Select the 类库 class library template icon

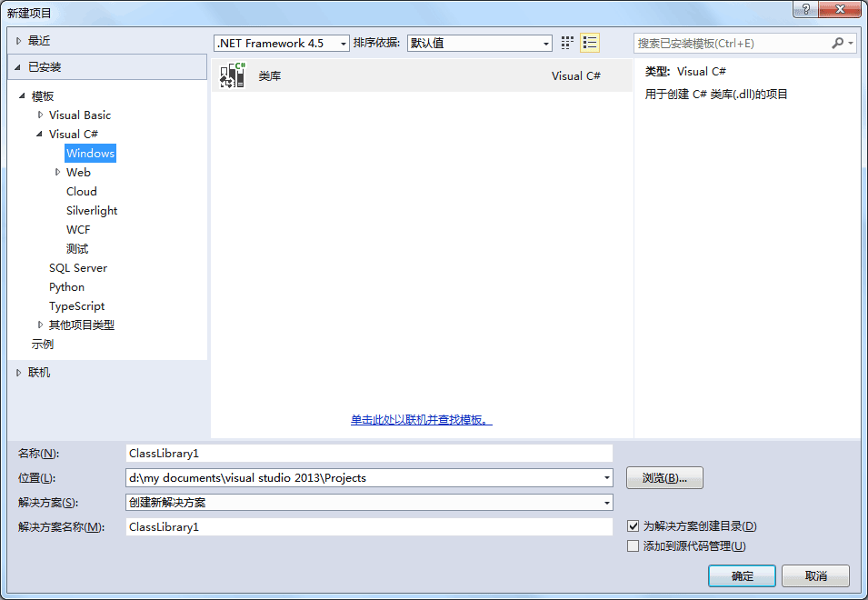(x=234, y=76)
